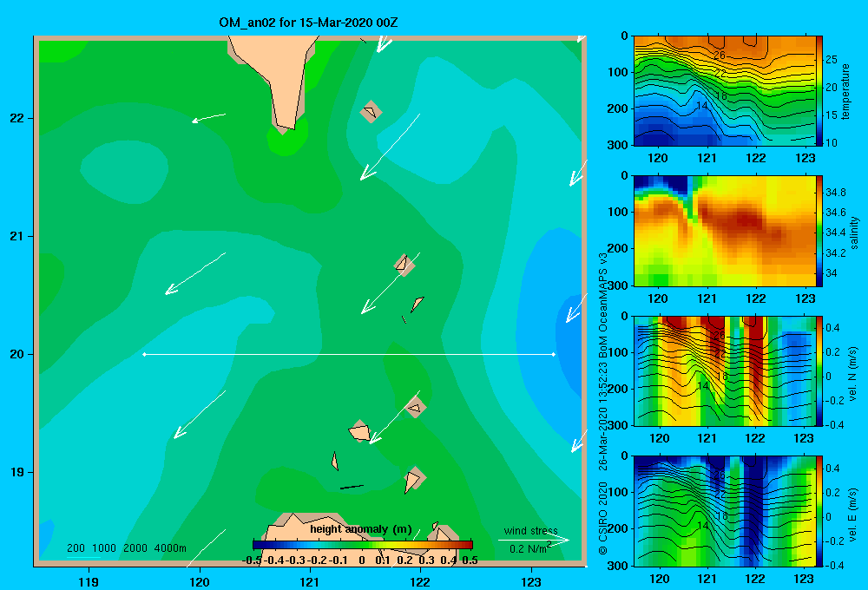The height and width of the screenshot is (590, 868).
Task: Click the transect line's western endpoint marker
Action: point(144,354)
